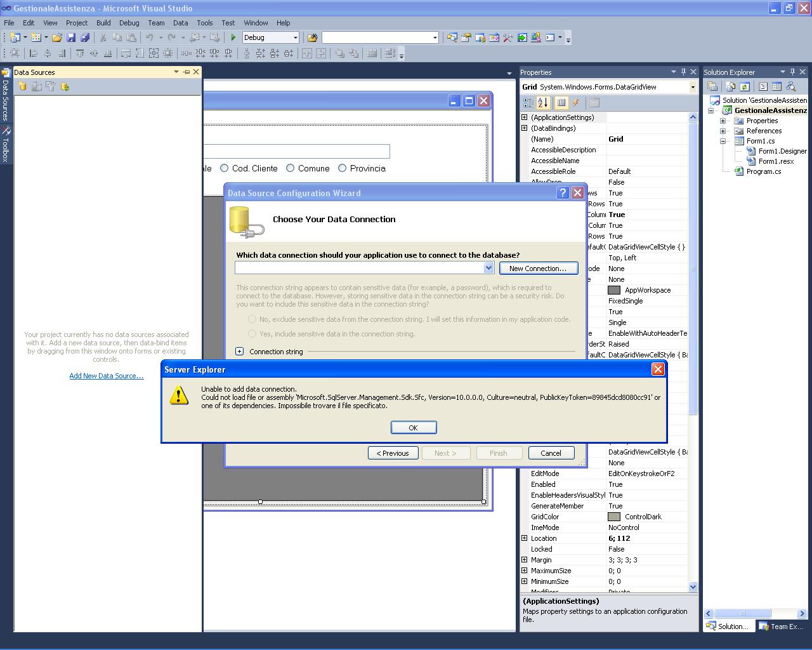The image size is (812, 650).
Task: Click Add New Data Source icon in Data Sources panel
Action: tap(22, 86)
